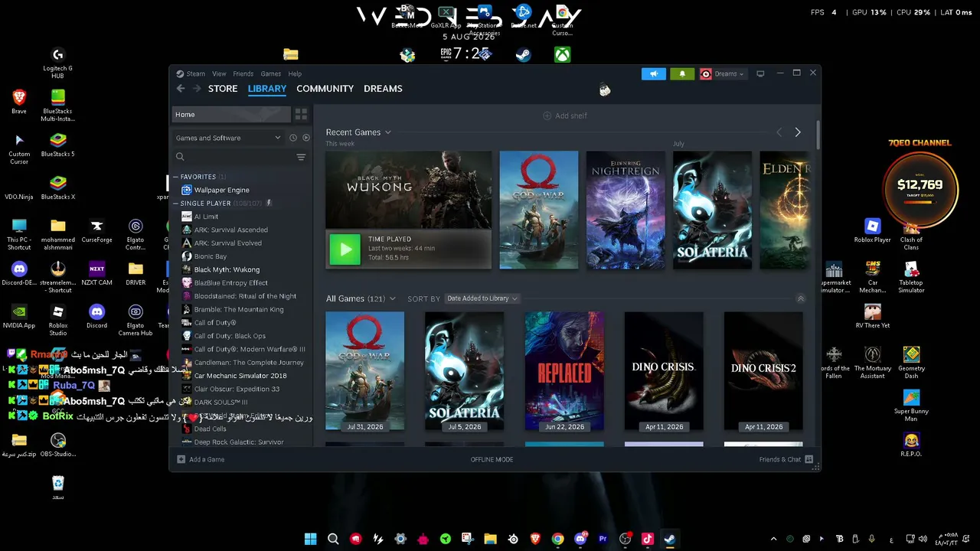Collapse the SINGLE PLAYER category
Viewport: 980px width, 551px height.
pos(175,204)
